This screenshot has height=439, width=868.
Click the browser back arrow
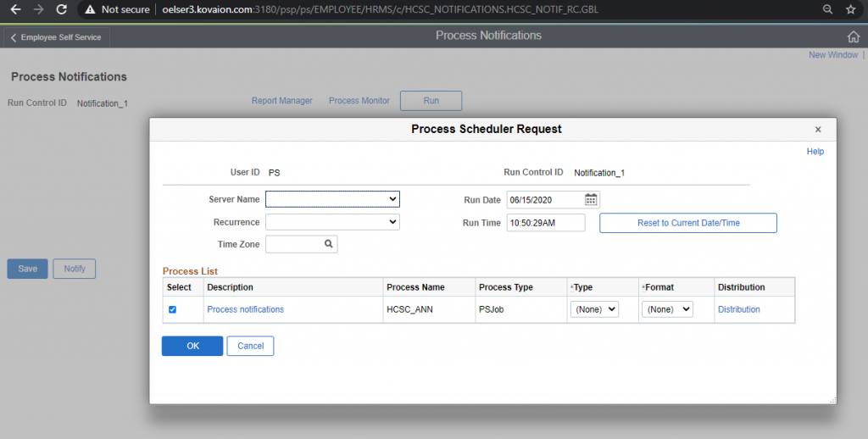(x=15, y=9)
